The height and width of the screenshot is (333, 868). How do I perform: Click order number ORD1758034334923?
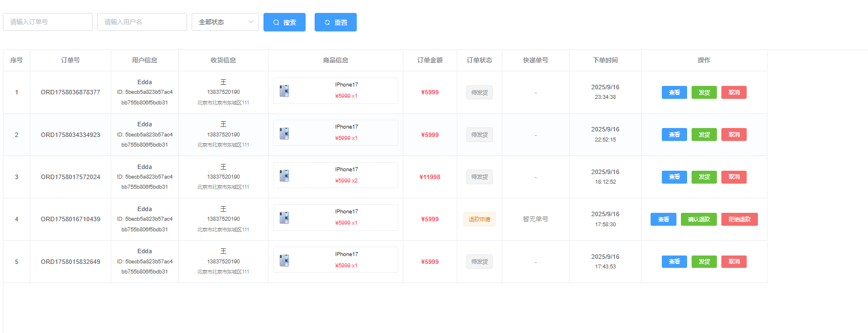click(70, 135)
